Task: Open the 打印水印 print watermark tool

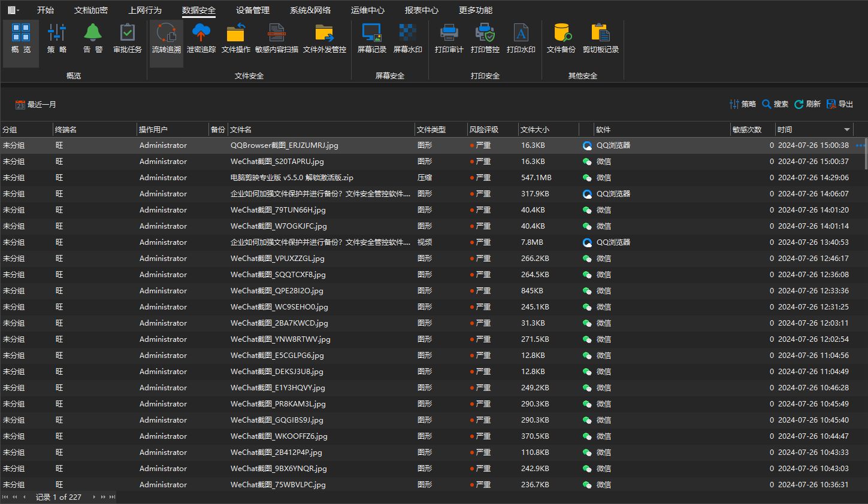Action: 521,39
